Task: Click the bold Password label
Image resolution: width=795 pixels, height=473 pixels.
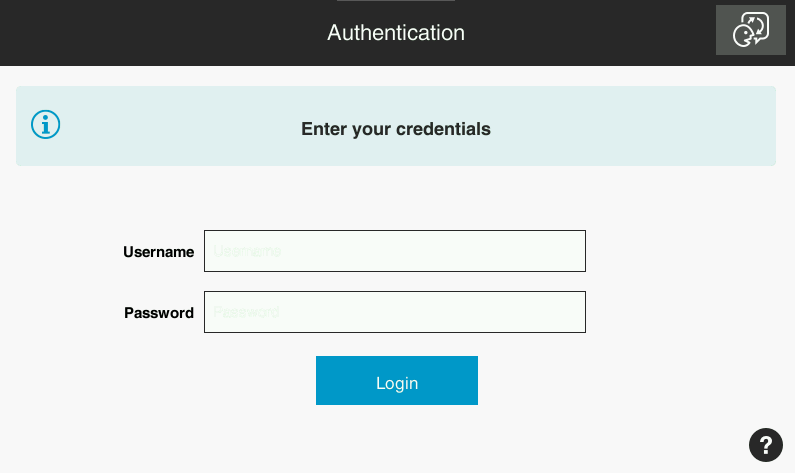Action: coord(159,313)
